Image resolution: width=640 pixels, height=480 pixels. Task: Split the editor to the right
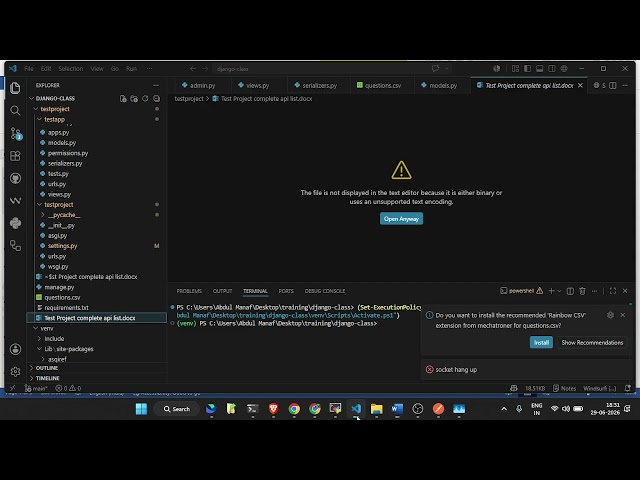point(613,85)
